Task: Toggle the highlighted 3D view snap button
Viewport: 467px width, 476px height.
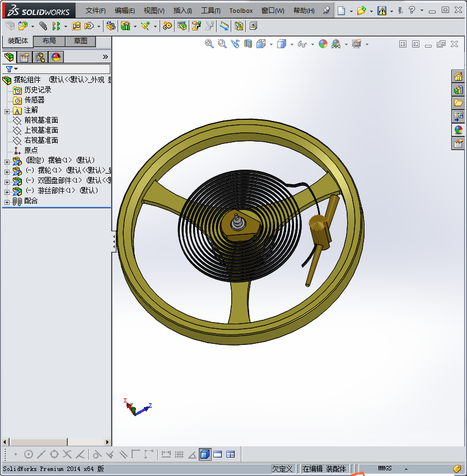Action: pyautogui.click(x=205, y=454)
